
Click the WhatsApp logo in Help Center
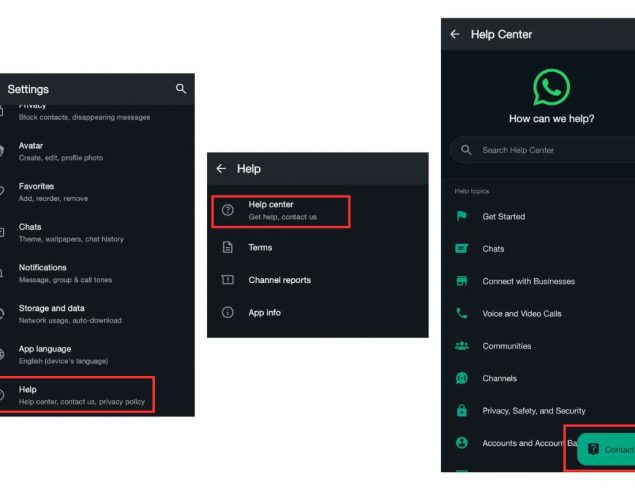coord(551,87)
